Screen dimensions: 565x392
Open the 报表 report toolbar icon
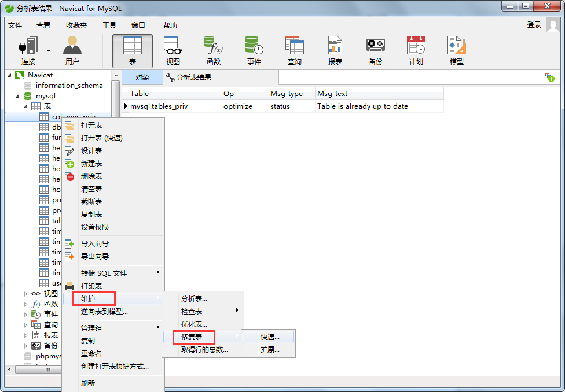[x=335, y=50]
